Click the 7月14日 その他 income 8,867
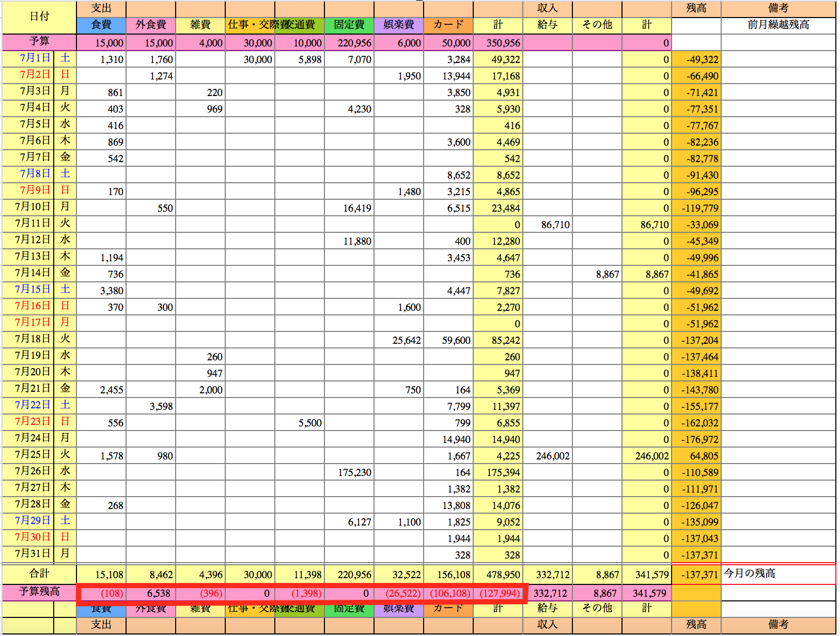Viewport: 840px width, 636px height. pos(597,274)
